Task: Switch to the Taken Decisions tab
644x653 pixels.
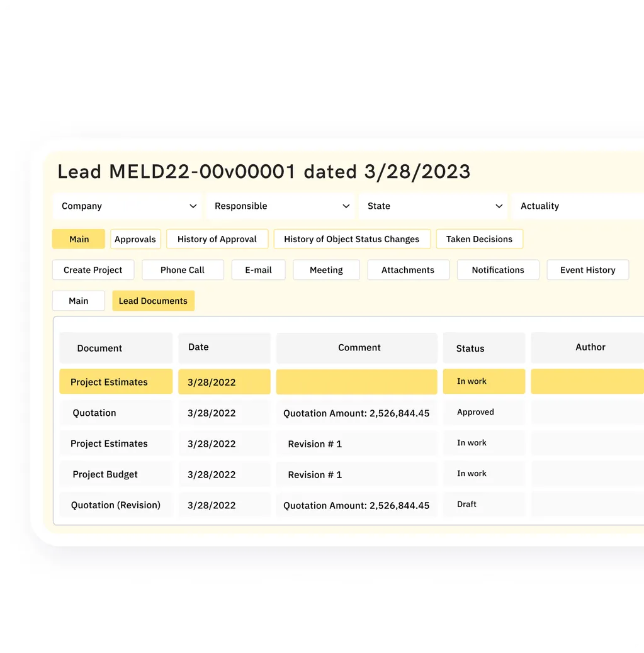Action: point(479,239)
